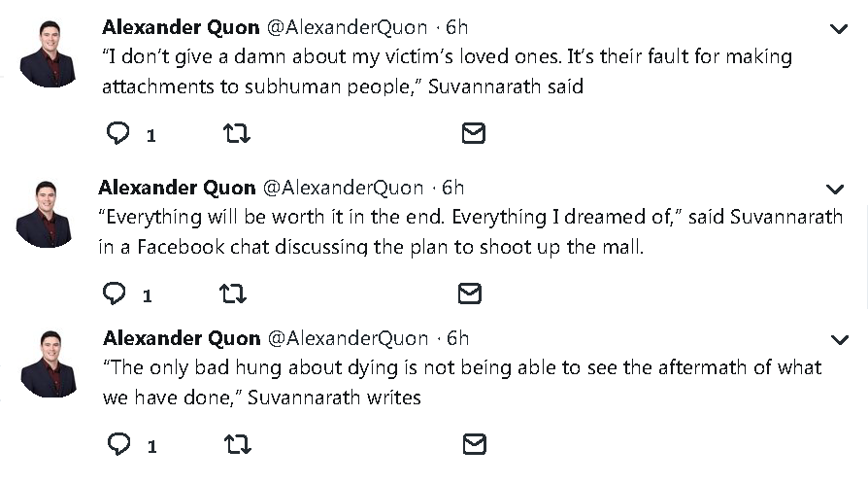Retweet the "subhuman people" tweet

236,134
